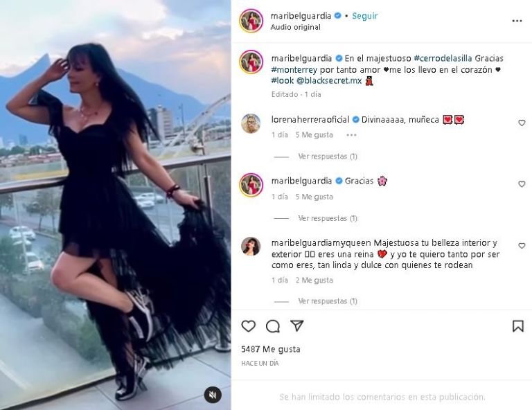Unmute the video with speaker icon
This screenshot has width=532, height=410.
coord(213,395)
